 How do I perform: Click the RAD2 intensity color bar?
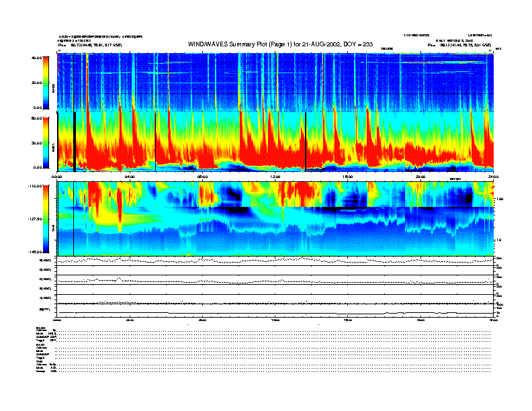46,83
